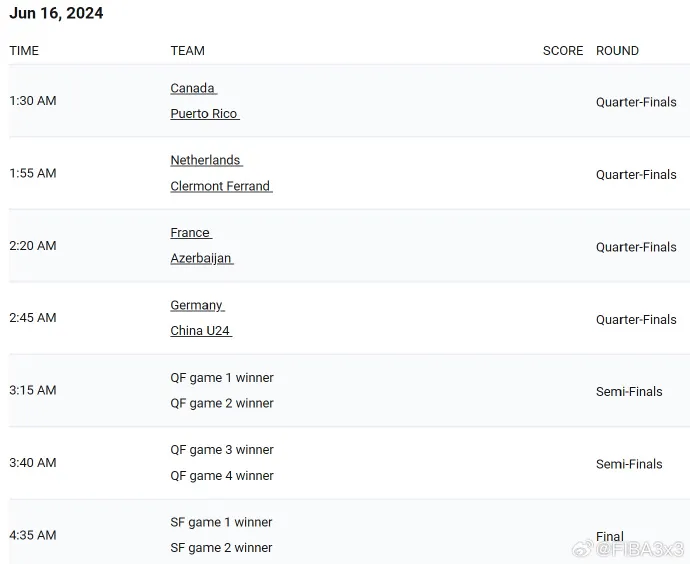Open the China U24 team link

point(200,331)
